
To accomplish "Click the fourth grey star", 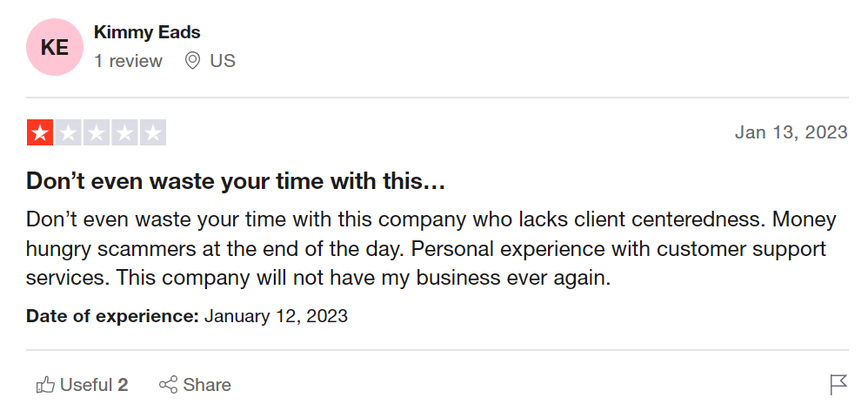I will [x=124, y=132].
